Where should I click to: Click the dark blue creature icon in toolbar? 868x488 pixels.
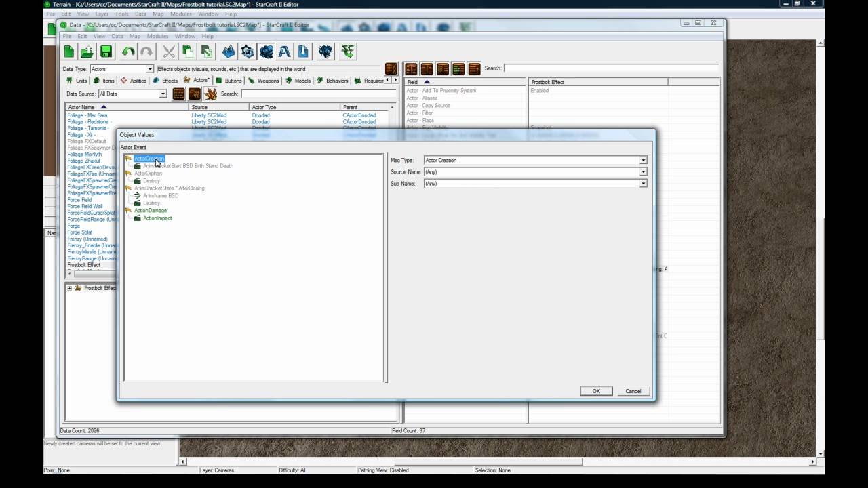tap(325, 52)
